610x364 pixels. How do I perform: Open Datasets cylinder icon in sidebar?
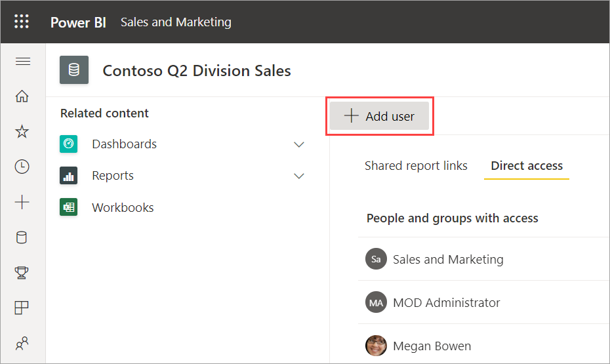click(x=22, y=237)
